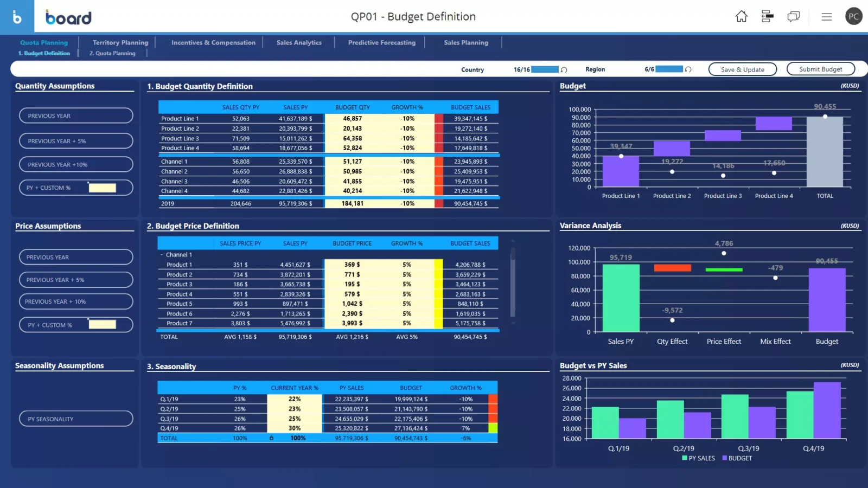Click lock icon in Seasonality total row
This screenshot has width=868, height=488.
(x=271, y=438)
